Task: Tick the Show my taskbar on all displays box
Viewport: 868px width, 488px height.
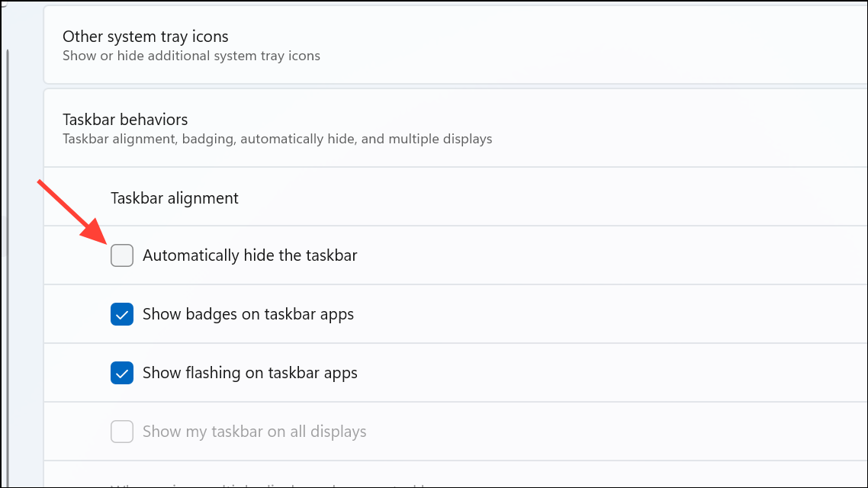Action: 122,432
